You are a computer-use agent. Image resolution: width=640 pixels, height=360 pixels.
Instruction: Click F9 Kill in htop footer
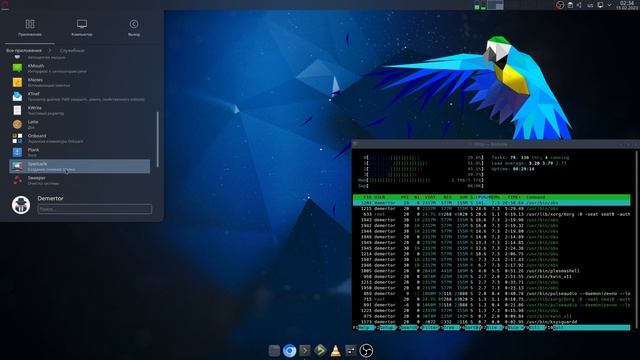(x=535, y=327)
